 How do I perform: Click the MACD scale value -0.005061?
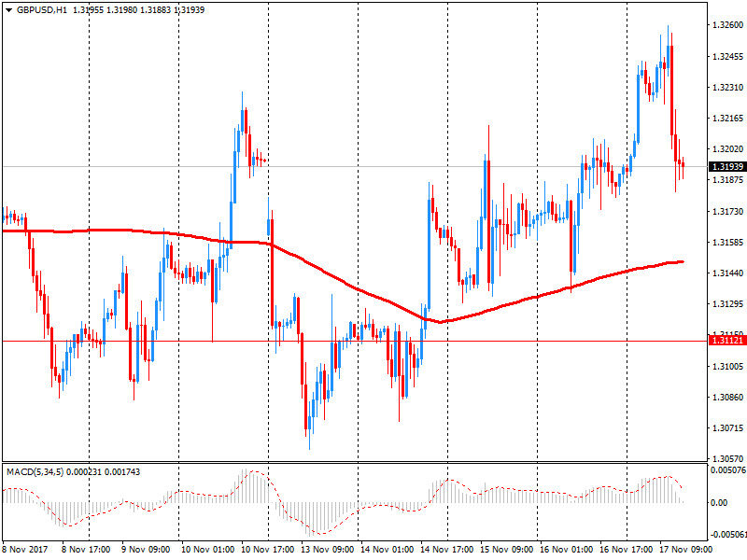point(728,535)
